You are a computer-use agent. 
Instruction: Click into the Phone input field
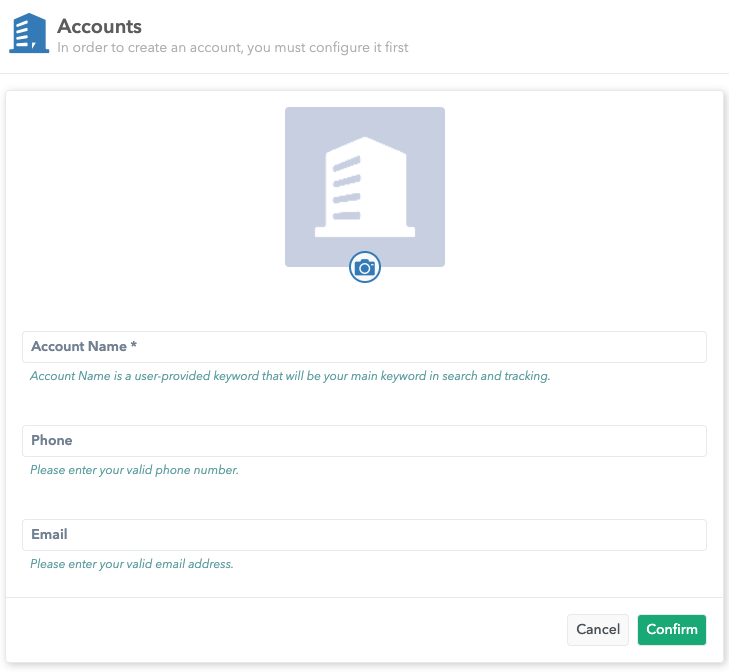364,441
